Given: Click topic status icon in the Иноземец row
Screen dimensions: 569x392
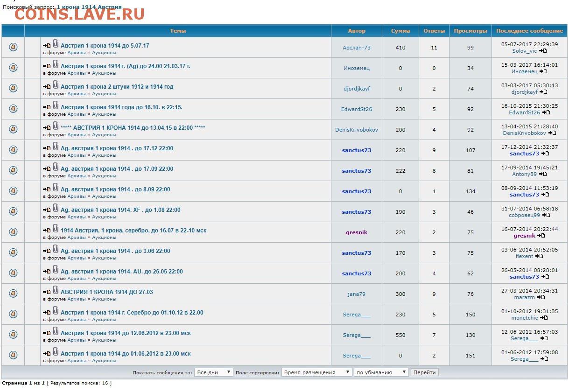Looking at the screenshot, I should [x=13, y=68].
